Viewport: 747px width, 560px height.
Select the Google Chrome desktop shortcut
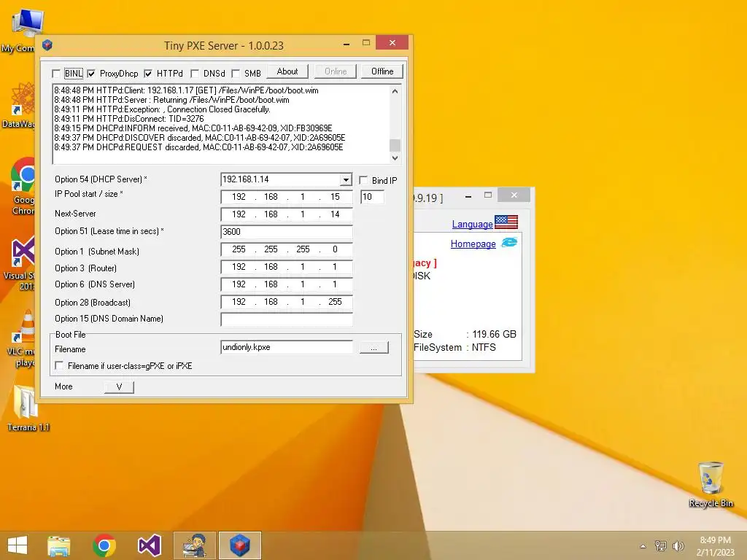coord(22,187)
